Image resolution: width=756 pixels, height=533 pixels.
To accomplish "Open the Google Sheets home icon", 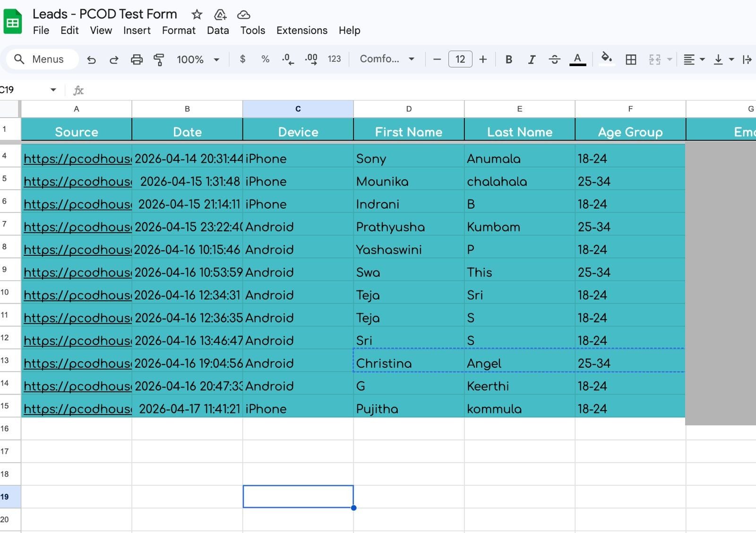I will click(x=13, y=22).
